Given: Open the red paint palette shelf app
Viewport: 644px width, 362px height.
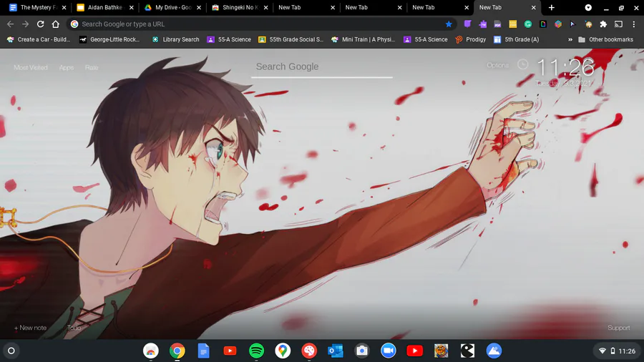Looking at the screenshot, I should pyautogui.click(x=309, y=351).
